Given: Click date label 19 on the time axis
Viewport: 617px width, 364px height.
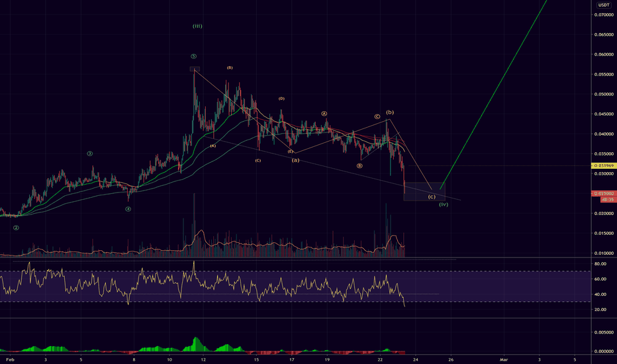Looking at the screenshot, I should click(327, 359).
